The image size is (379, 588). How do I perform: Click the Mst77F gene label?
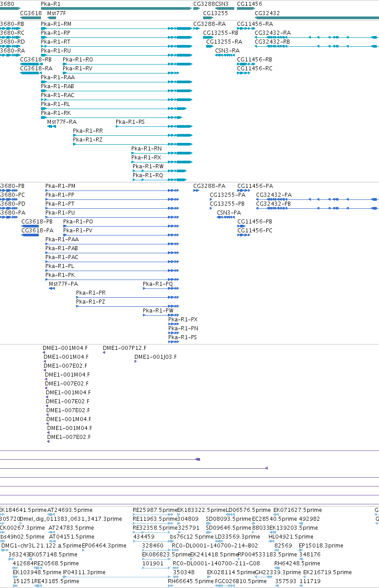click(57, 13)
